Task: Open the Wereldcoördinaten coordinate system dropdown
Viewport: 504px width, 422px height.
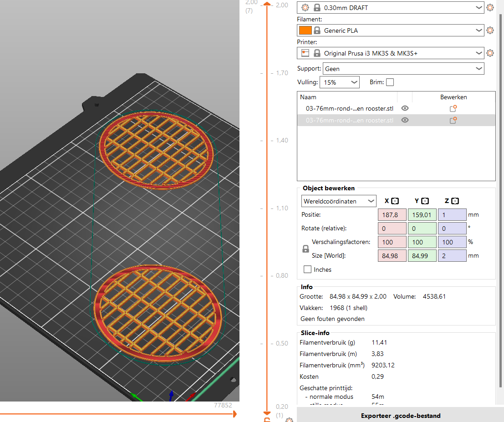Action: pyautogui.click(x=339, y=201)
